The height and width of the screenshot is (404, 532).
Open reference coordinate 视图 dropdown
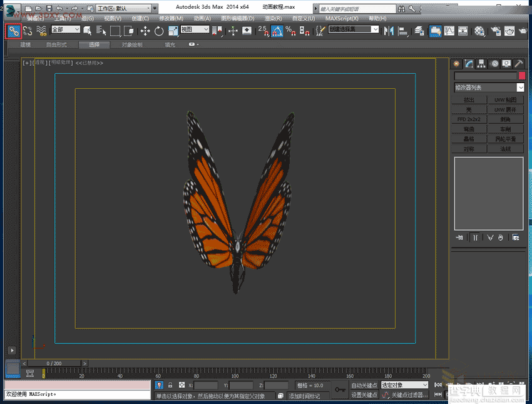coord(195,29)
